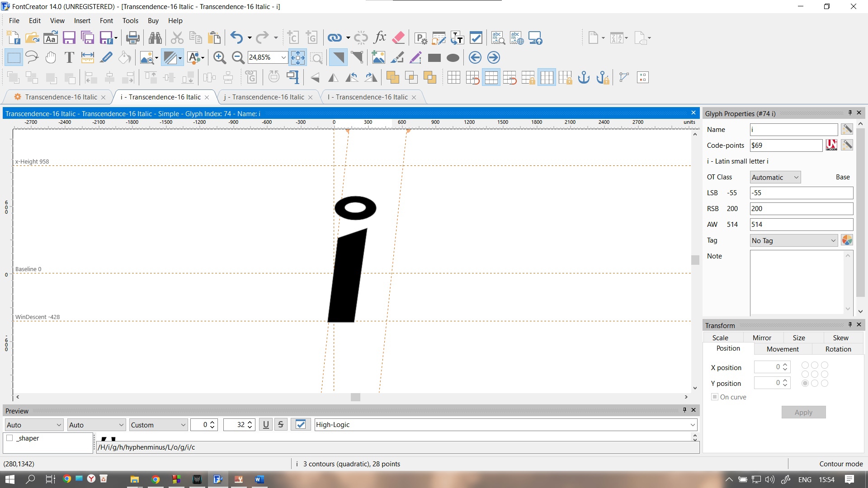Viewport: 868px width, 488px height.
Task: Select the bottom-left position reference radio button
Action: (805, 383)
